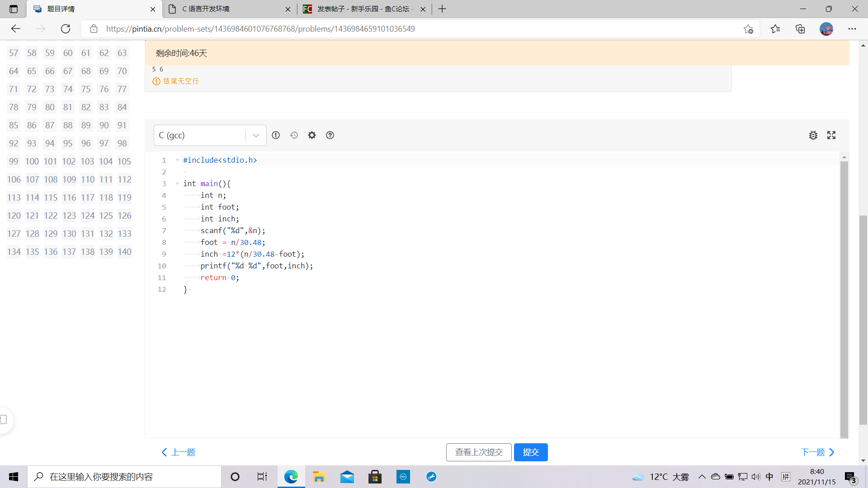
Task: Add page to favorites star icon
Action: pos(748,29)
